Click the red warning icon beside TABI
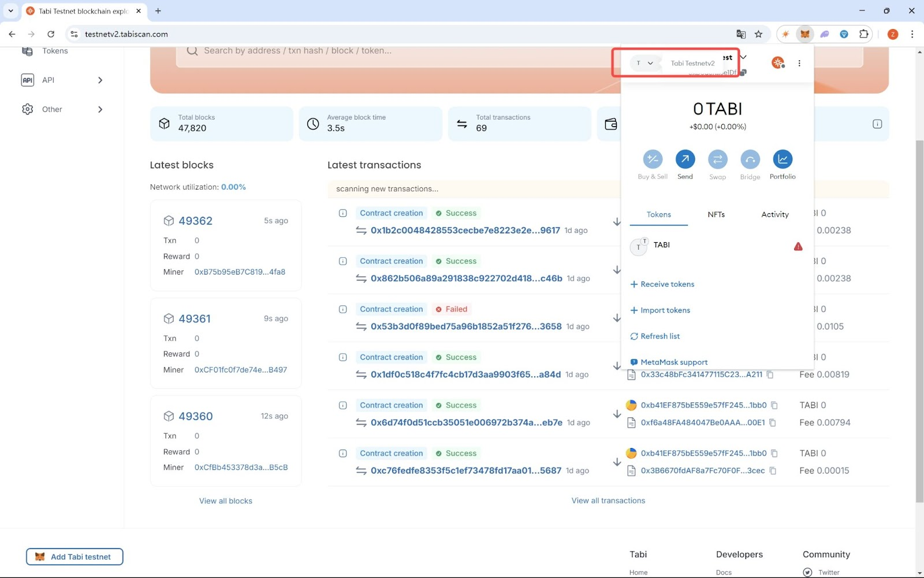Viewport: 924px width, 578px height. [x=798, y=247]
